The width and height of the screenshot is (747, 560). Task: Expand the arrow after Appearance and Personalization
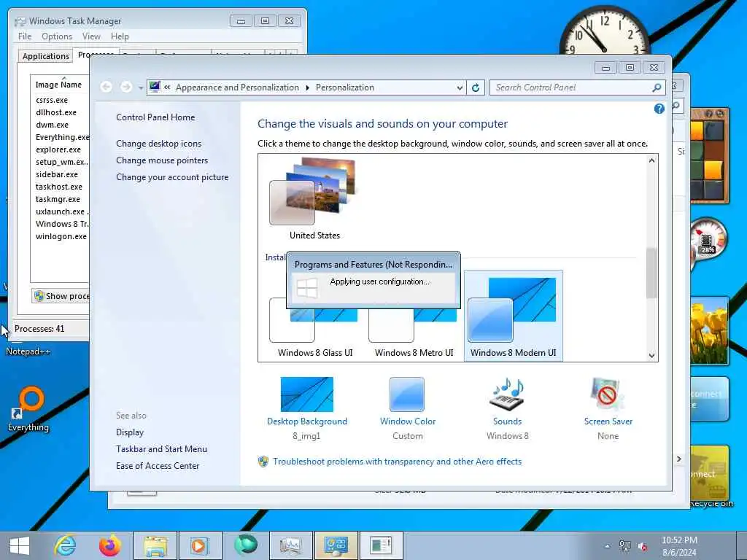(307, 87)
